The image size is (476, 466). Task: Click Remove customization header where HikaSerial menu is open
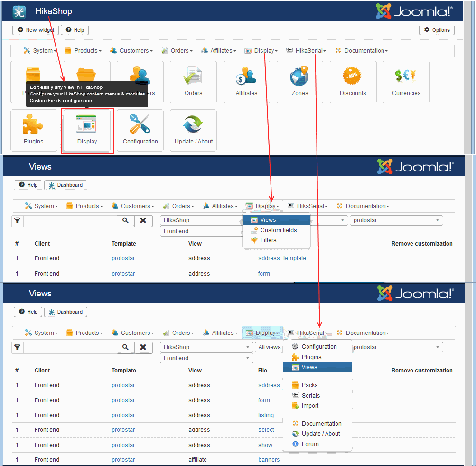tap(422, 371)
